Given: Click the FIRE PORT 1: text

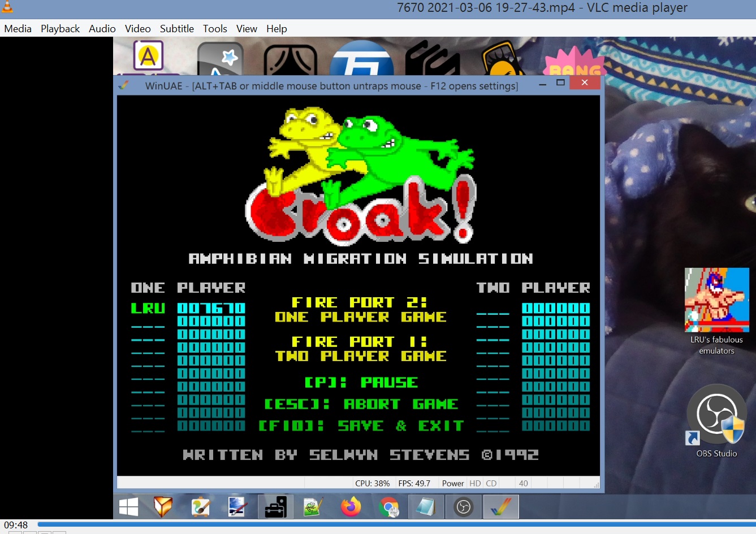Looking at the screenshot, I should point(360,342).
